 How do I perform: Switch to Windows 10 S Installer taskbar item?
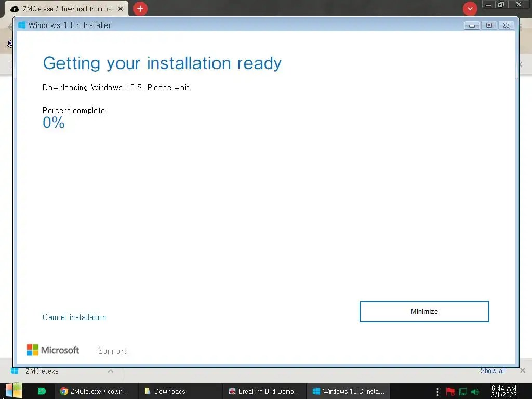[349, 391]
